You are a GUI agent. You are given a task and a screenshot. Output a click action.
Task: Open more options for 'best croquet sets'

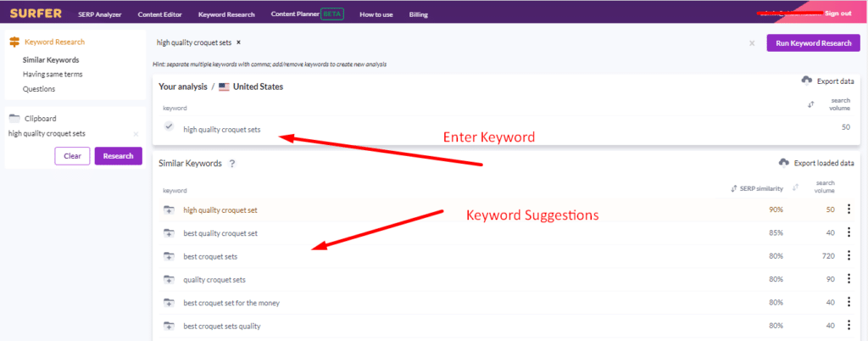(849, 256)
